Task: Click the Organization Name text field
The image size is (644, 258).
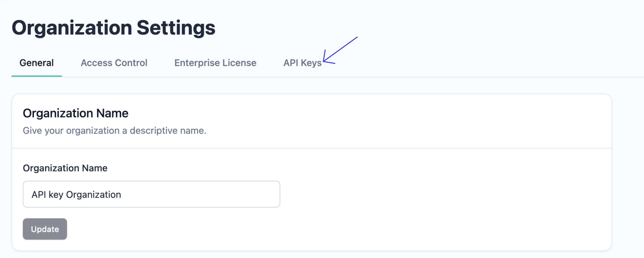Action: pos(151,194)
